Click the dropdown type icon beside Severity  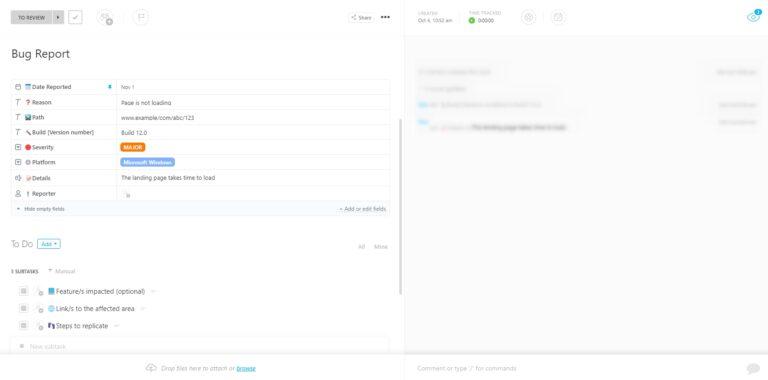coord(18,147)
